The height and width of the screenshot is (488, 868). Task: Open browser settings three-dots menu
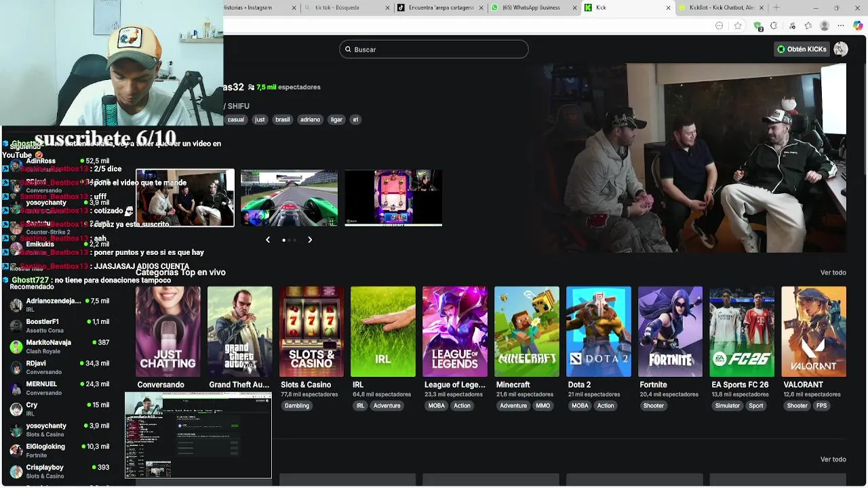click(x=841, y=26)
